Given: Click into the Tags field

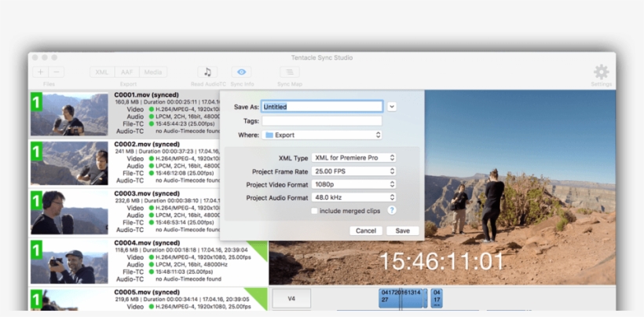Looking at the screenshot, I should 322,121.
